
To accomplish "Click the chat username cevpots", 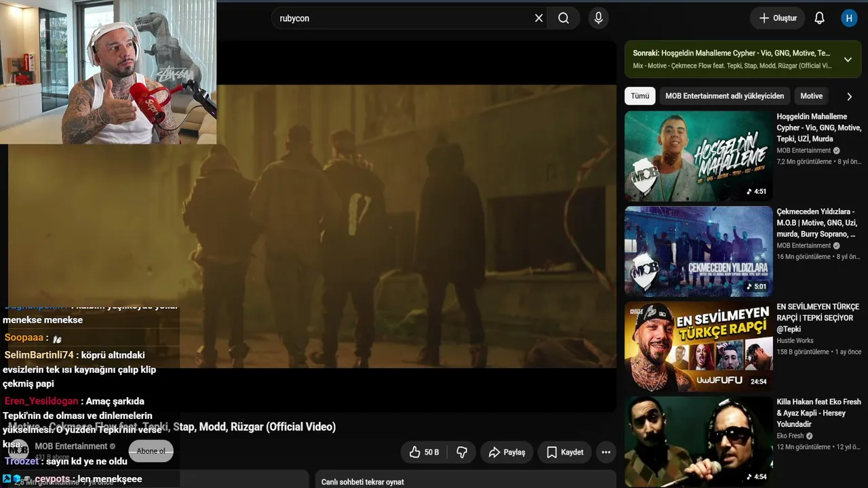I will point(53,479).
